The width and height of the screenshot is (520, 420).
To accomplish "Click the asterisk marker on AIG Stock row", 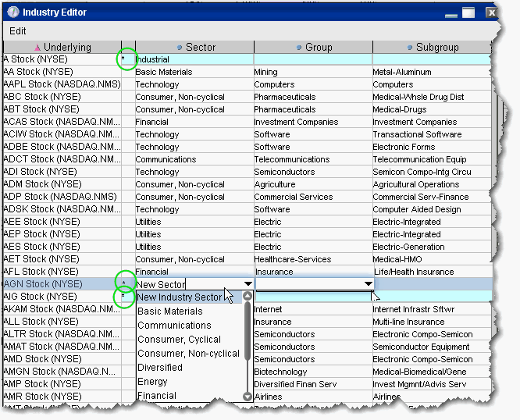I will [x=123, y=297].
